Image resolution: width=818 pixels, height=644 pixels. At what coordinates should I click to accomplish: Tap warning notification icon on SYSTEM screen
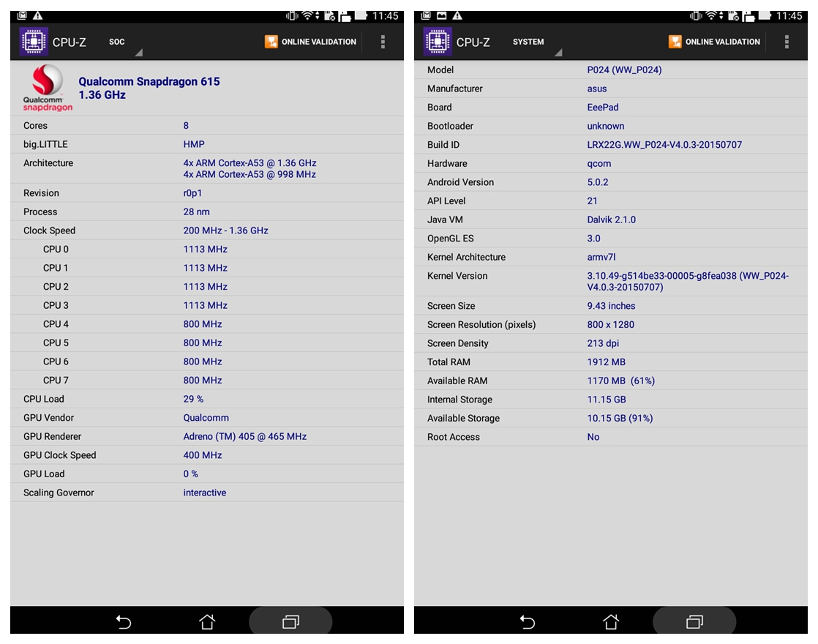pos(457,15)
